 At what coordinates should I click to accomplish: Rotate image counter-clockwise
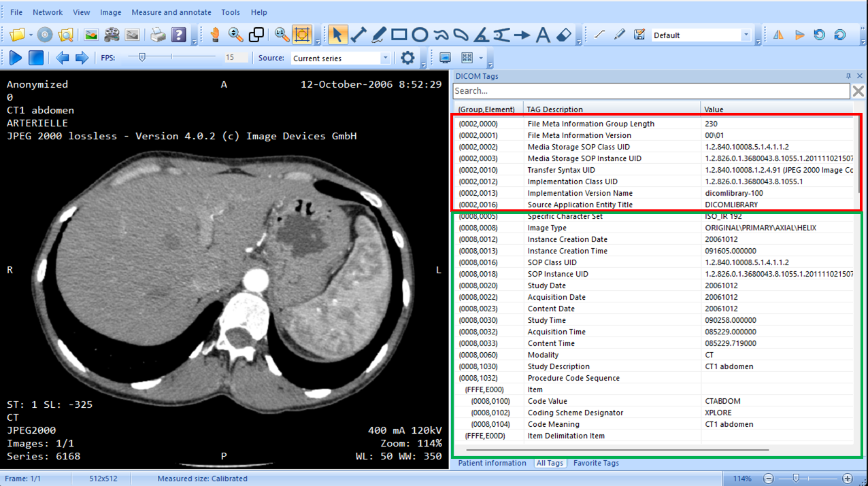[x=819, y=35]
